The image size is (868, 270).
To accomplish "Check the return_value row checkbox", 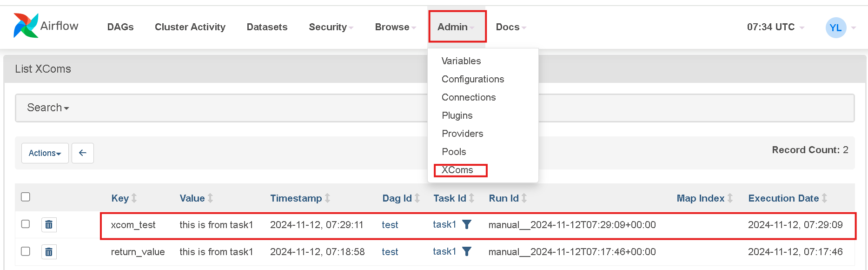I will tap(26, 251).
